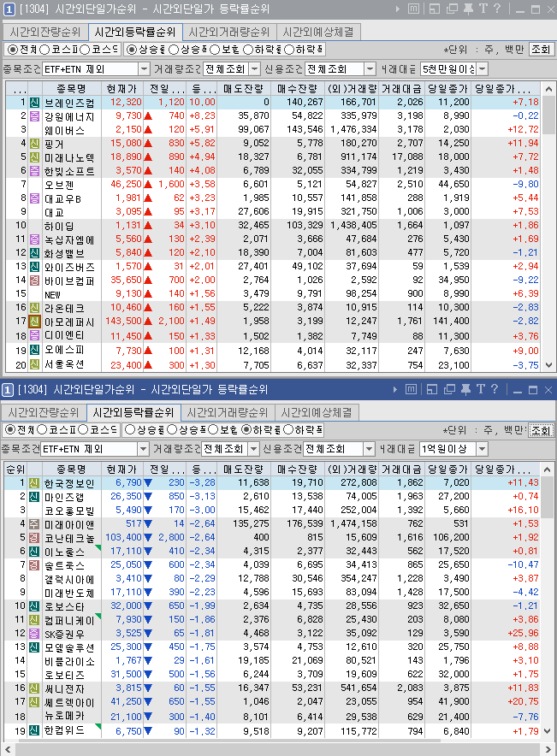Click vertical scrollbar thumb in lower window table
The height and width of the screenshot is (756, 557).
point(547,497)
